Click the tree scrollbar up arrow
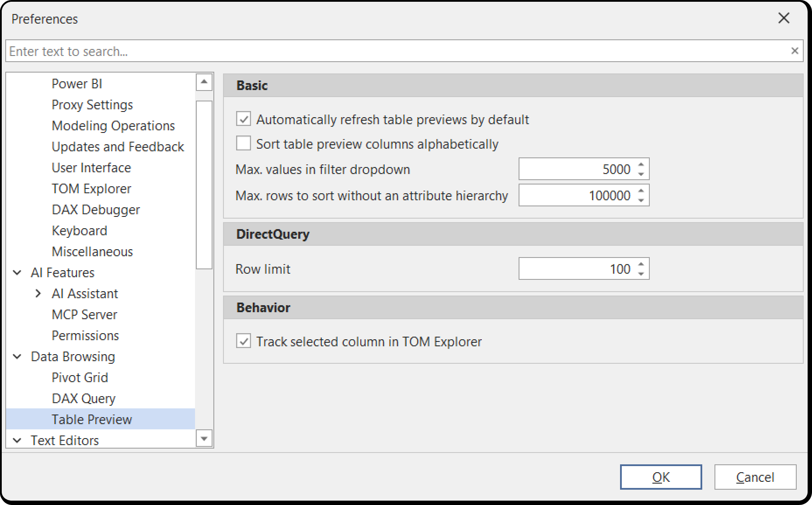 [x=204, y=82]
